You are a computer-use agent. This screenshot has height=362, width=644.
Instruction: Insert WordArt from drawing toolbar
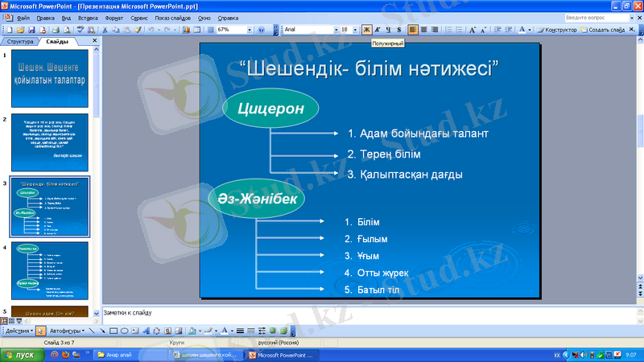(147, 331)
